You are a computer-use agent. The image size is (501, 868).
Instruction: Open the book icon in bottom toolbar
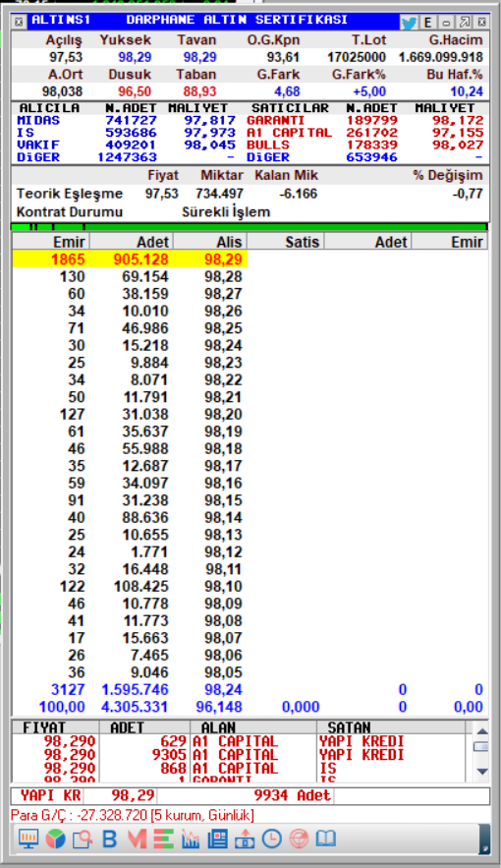point(326,839)
